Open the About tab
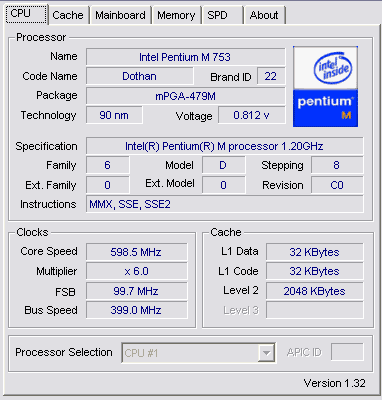This screenshot has height=400, width=382. tap(264, 15)
